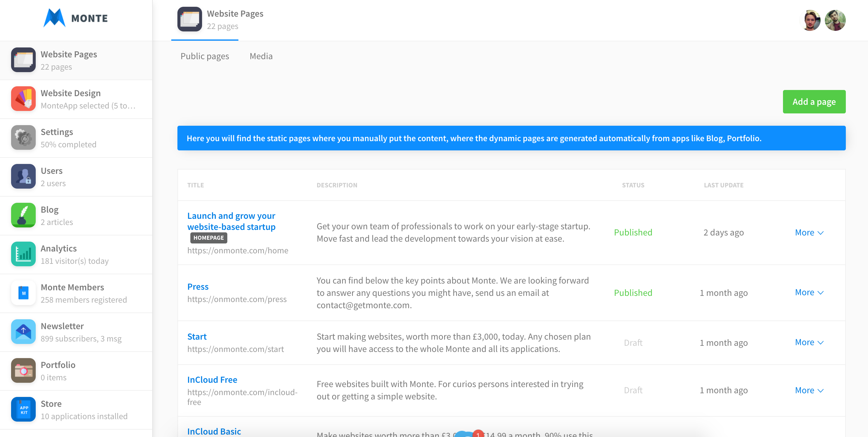Open the Start page link

197,337
